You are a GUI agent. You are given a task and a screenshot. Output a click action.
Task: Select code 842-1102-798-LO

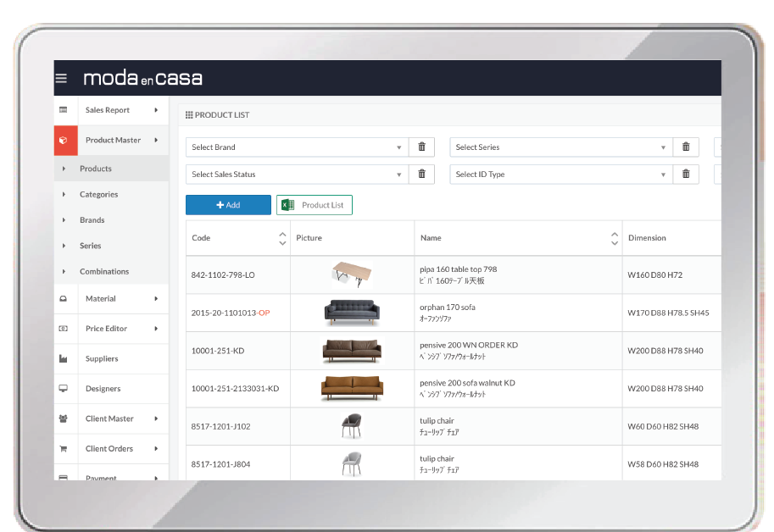click(223, 275)
